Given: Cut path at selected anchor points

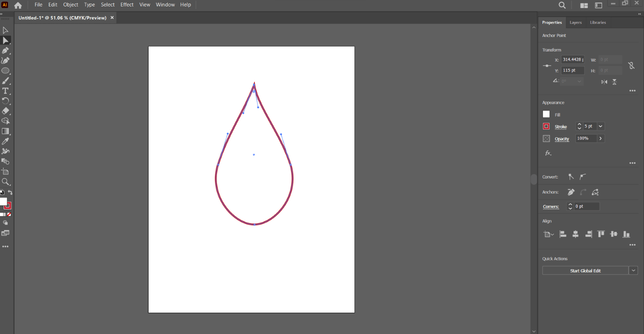Looking at the screenshot, I should [x=595, y=192].
